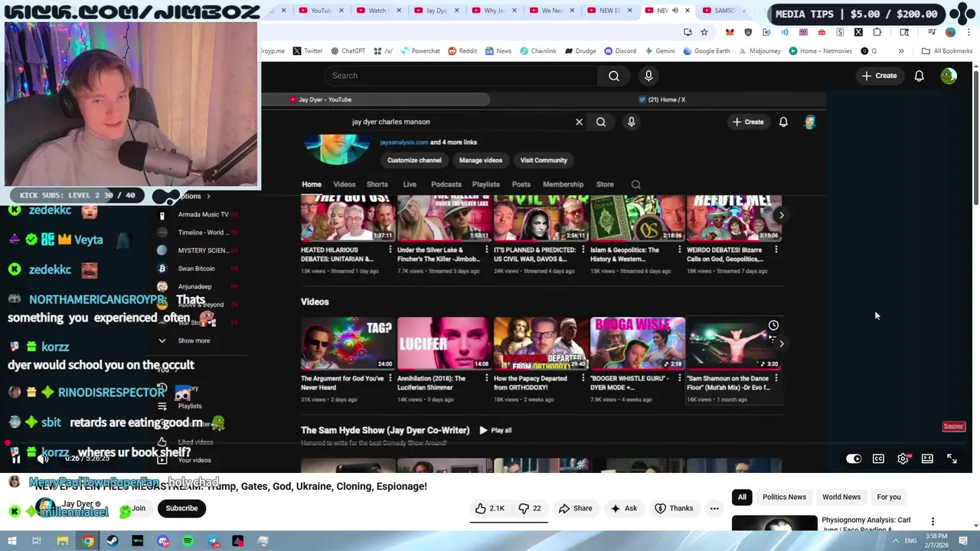Open the ENG language selector
The width and height of the screenshot is (980, 551).
[910, 541]
